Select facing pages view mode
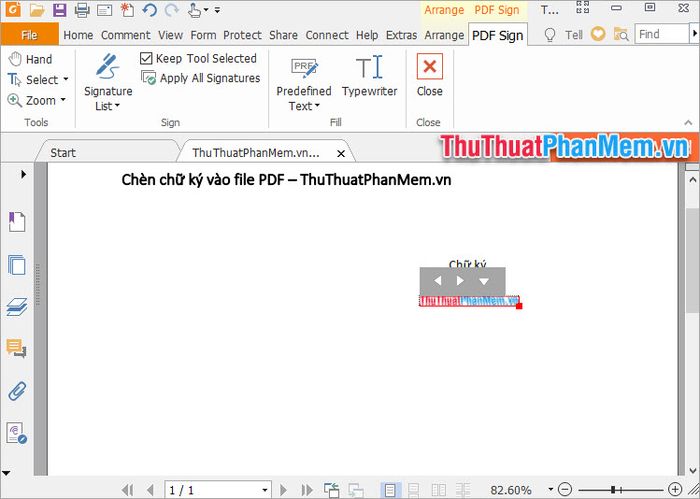 [439, 490]
